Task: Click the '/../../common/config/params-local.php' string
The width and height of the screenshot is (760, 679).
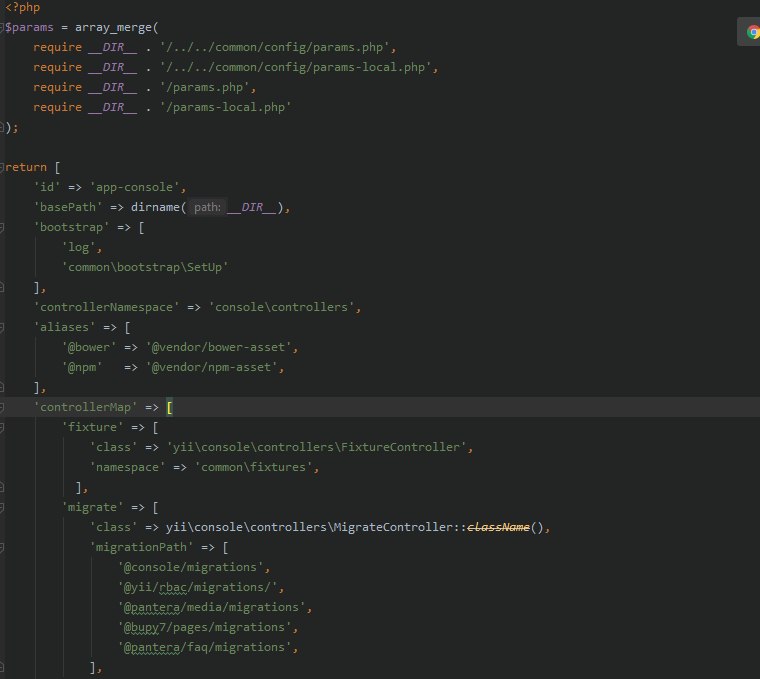Action: (x=296, y=67)
